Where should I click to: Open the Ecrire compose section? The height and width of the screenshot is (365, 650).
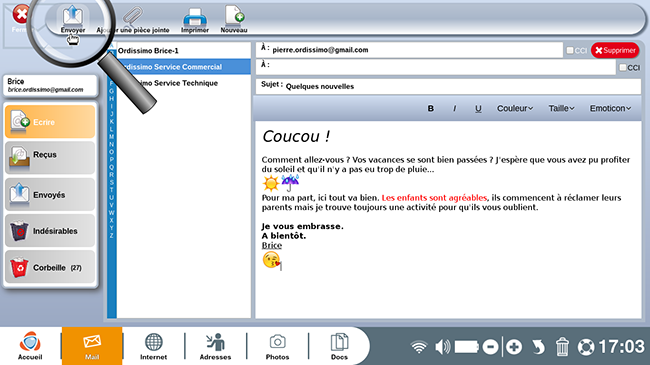50,122
